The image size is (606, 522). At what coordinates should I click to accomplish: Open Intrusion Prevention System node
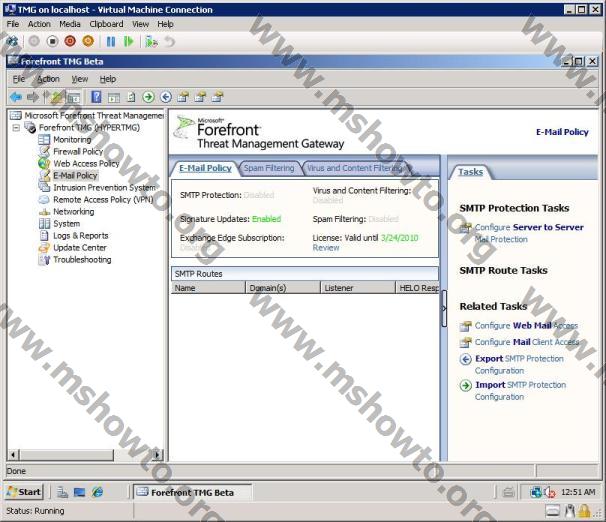[x=104, y=187]
